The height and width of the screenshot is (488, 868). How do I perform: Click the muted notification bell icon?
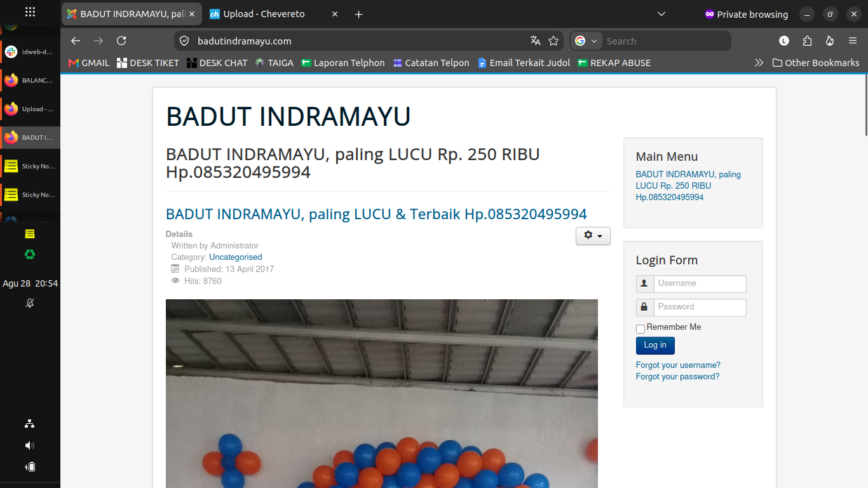[x=30, y=303]
